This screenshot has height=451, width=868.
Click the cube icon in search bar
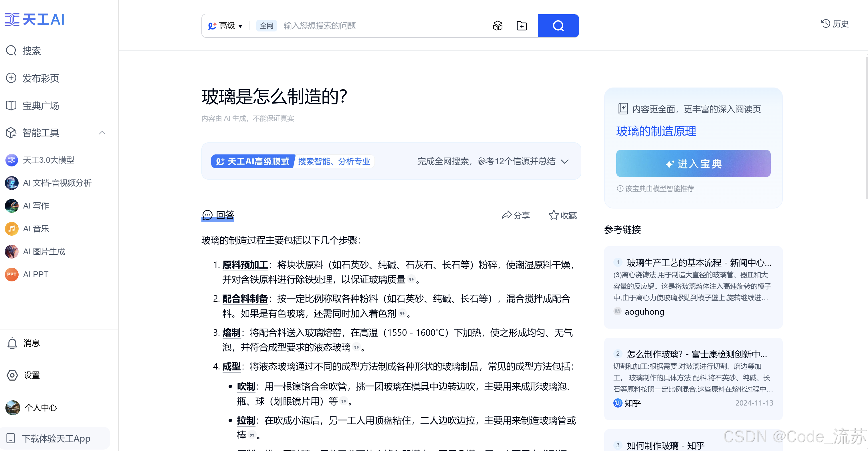click(x=498, y=26)
